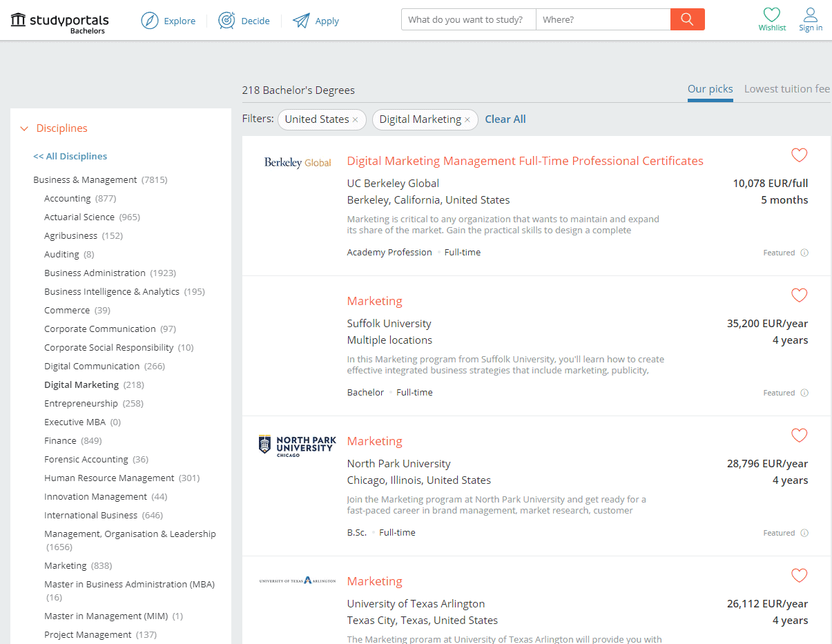This screenshot has height=644, width=832.
Task: Add the North Park Marketing program to wishlist
Action: pos(799,436)
